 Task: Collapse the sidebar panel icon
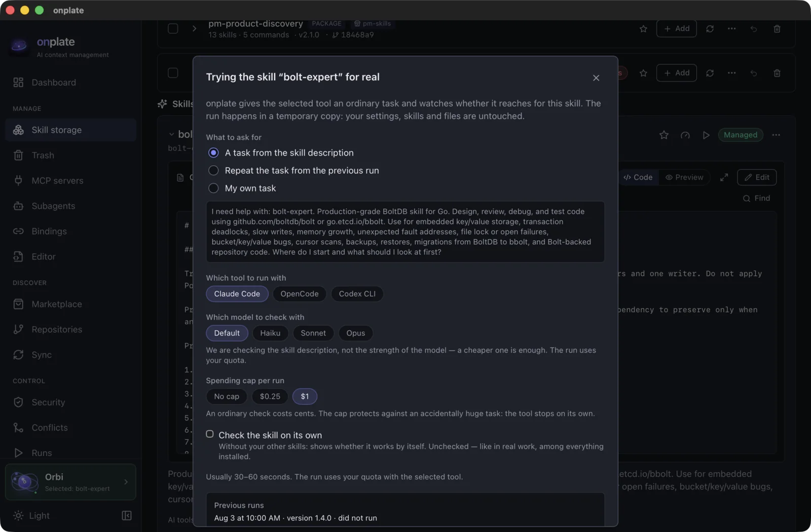pyautogui.click(x=127, y=516)
